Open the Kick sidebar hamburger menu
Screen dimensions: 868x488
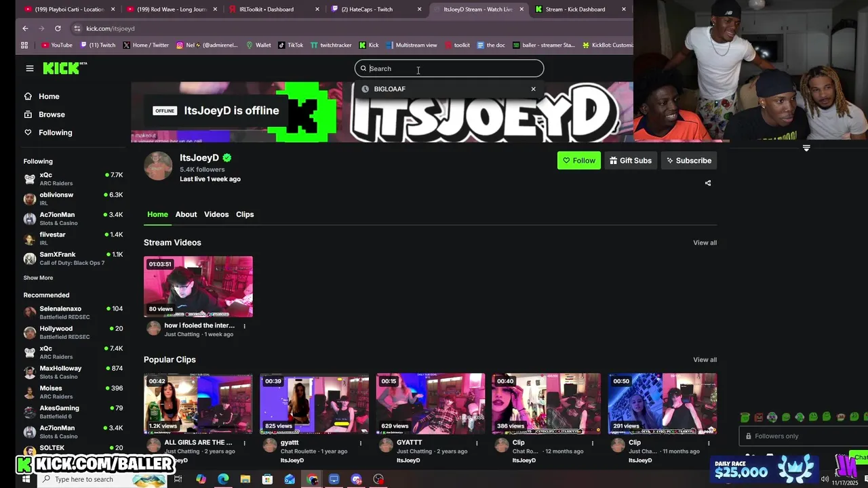point(30,68)
